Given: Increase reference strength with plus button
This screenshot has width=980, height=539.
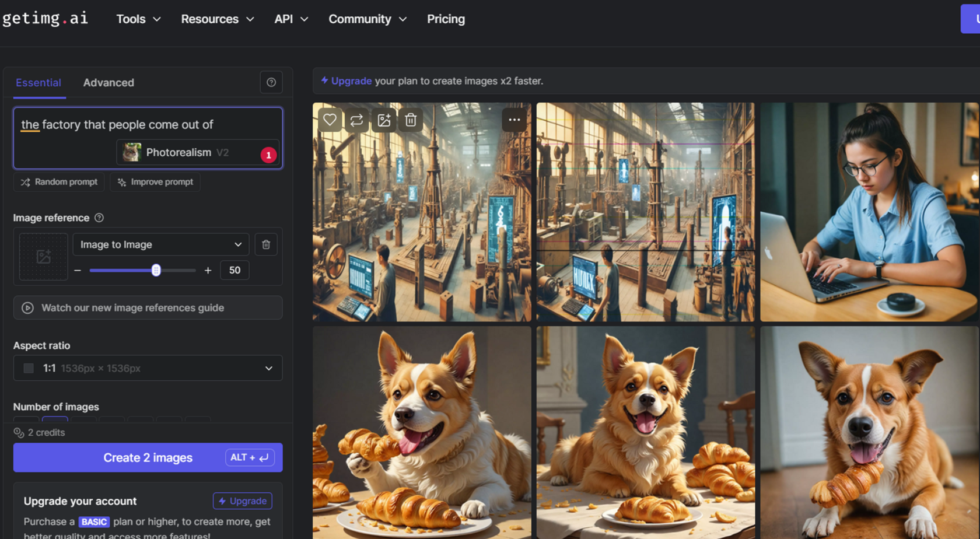Looking at the screenshot, I should tap(208, 270).
